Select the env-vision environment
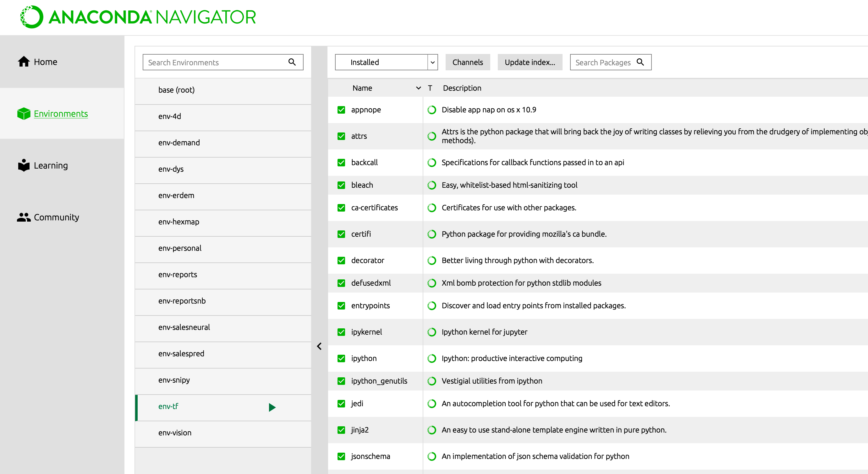The width and height of the screenshot is (868, 474). point(174,433)
